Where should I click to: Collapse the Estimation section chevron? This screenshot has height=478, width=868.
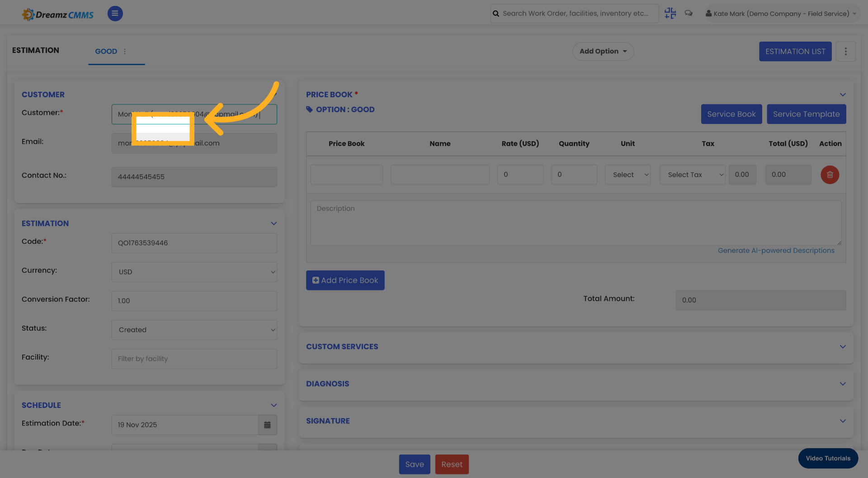pyautogui.click(x=274, y=223)
